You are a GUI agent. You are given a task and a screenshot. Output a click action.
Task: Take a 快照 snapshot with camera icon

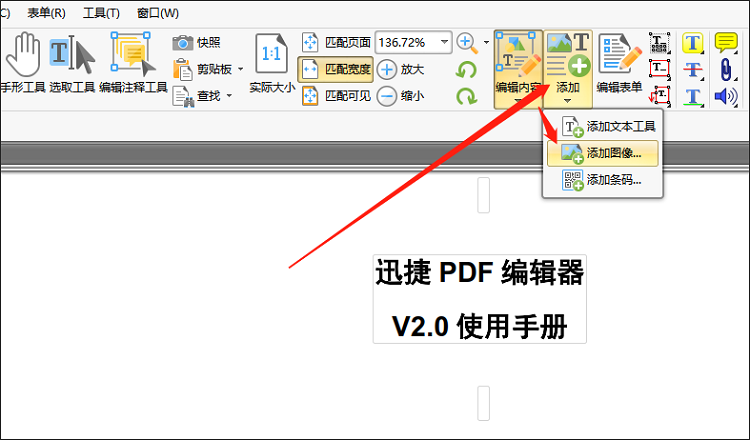pyautogui.click(x=197, y=43)
